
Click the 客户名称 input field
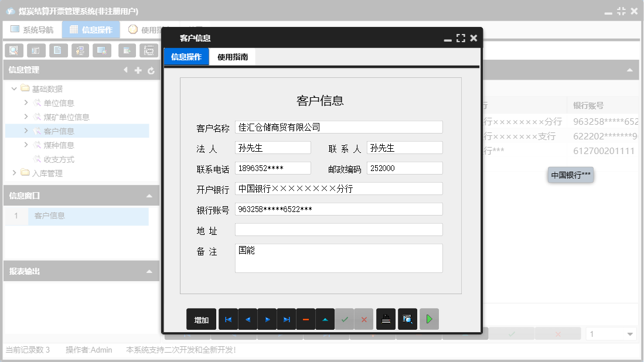(x=339, y=127)
